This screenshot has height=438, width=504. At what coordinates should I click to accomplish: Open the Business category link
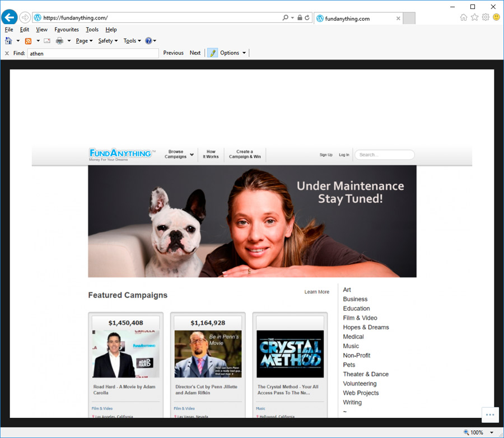(355, 299)
